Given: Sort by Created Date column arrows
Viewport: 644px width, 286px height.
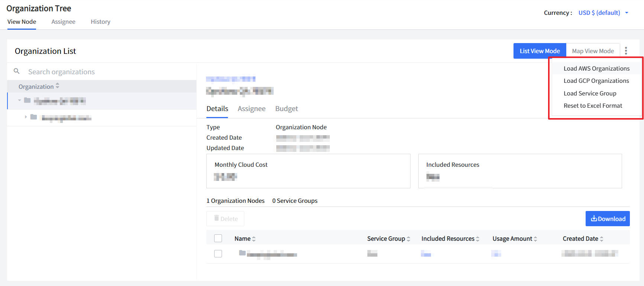Looking at the screenshot, I should coord(601,239).
